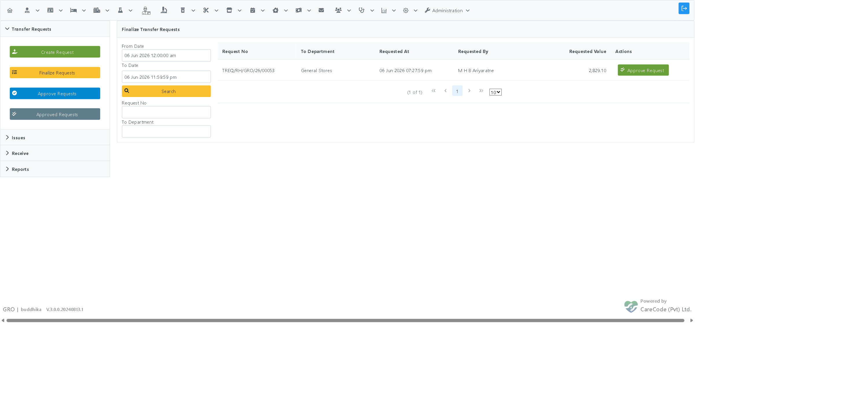The image size is (868, 404).
Task: Expand the dropdown arrow next to bed icon
Action: click(84, 10)
